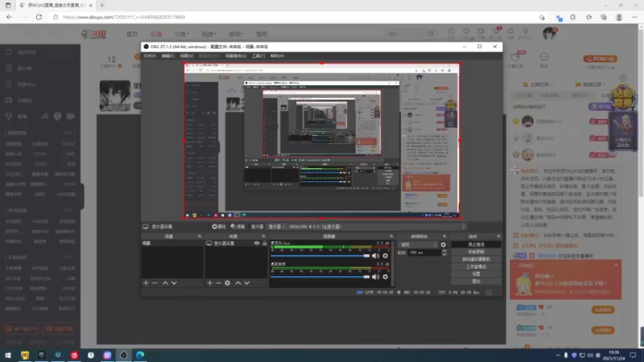Move source down in sources list
Screen dimensions: 644x362
pyautogui.click(x=247, y=283)
